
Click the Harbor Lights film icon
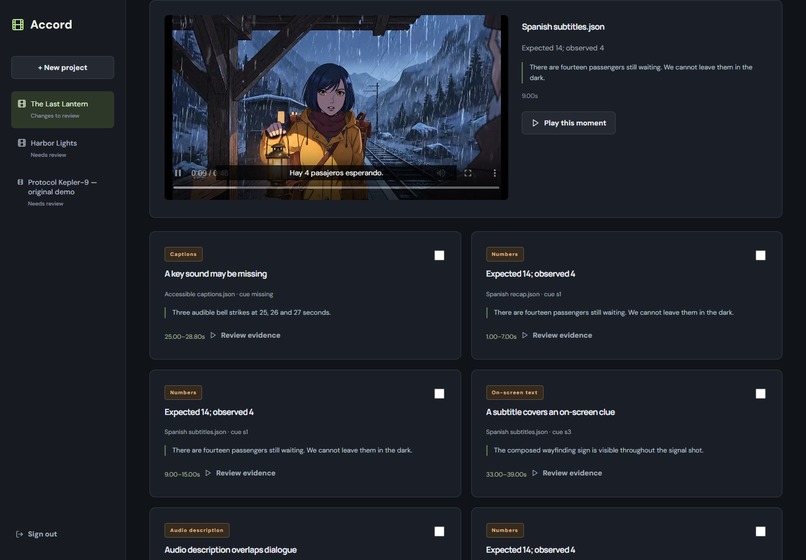22,143
